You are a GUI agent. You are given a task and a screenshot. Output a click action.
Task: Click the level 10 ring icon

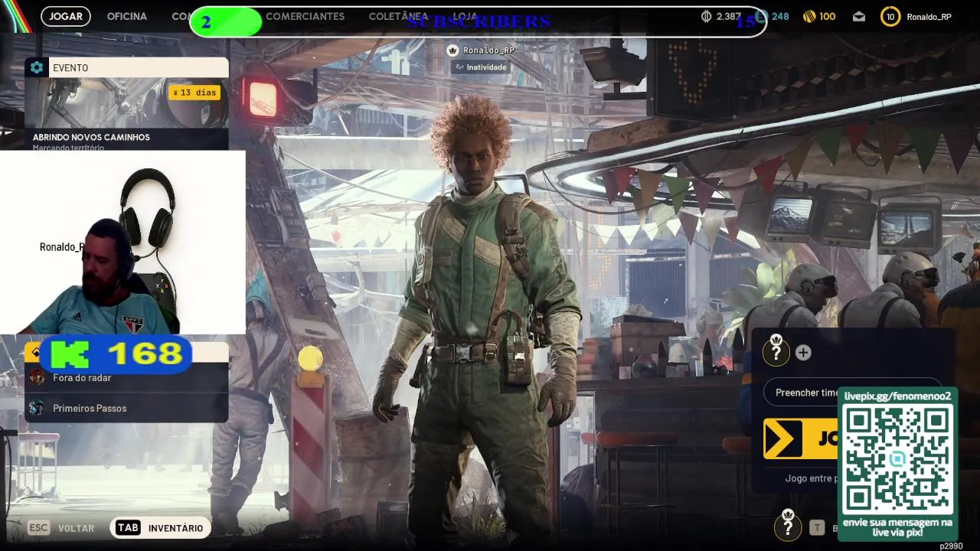pos(890,16)
